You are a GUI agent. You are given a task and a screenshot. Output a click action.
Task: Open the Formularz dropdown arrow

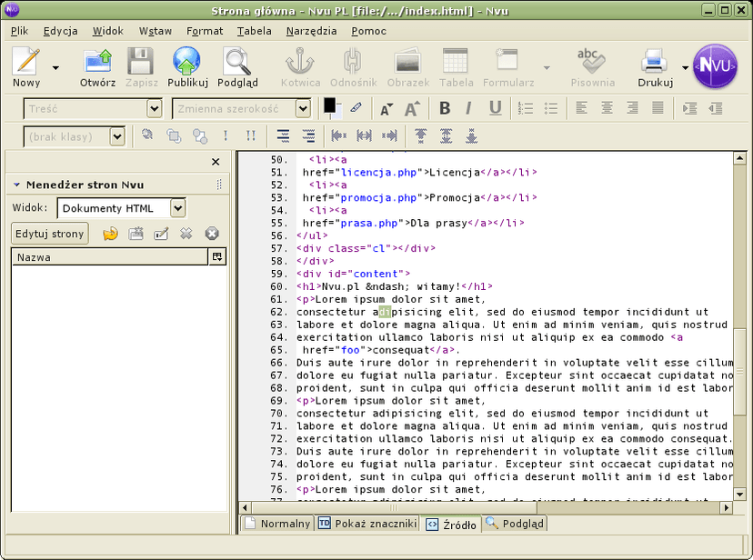pyautogui.click(x=547, y=67)
